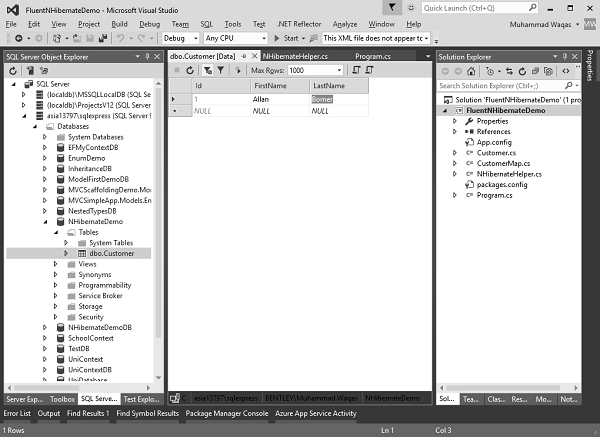Image resolution: width=600 pixels, height=437 pixels.
Task: Click the notifications flag icon in title bar
Action: click(x=392, y=8)
